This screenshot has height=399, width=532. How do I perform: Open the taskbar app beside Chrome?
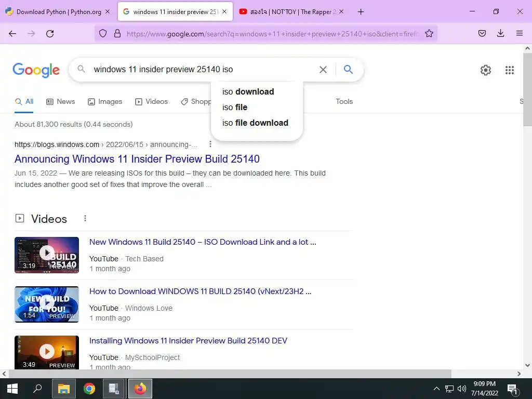(114, 389)
